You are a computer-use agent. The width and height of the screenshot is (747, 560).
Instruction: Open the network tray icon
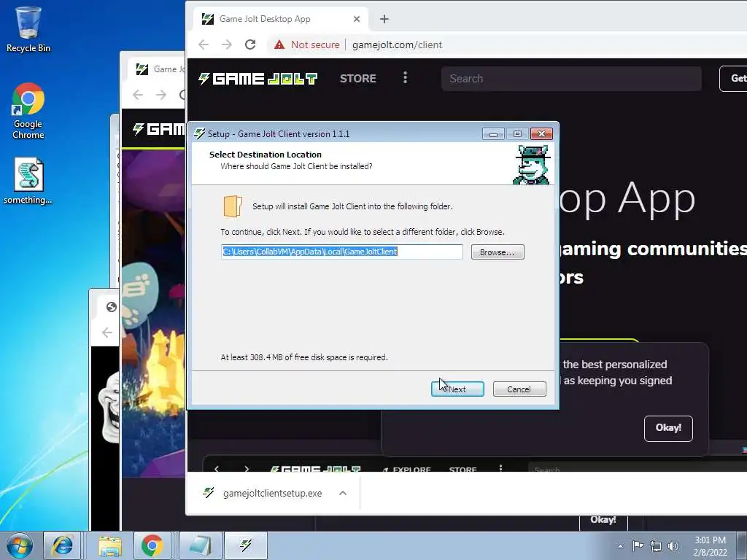pyautogui.click(x=656, y=546)
